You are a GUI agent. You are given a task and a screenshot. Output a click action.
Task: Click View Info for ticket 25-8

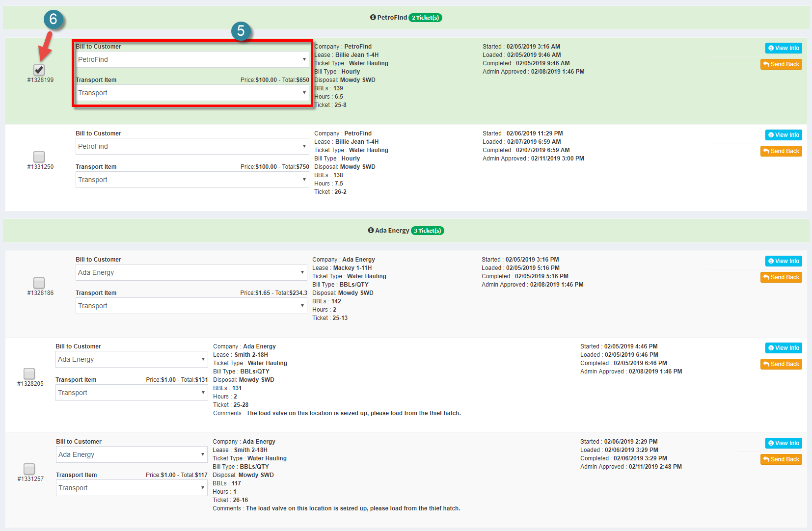[784, 48]
